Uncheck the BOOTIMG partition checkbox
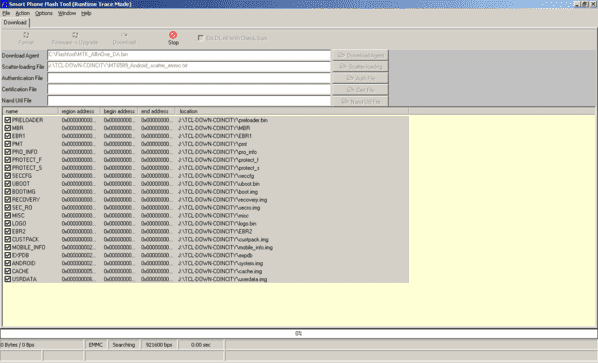 8,191
